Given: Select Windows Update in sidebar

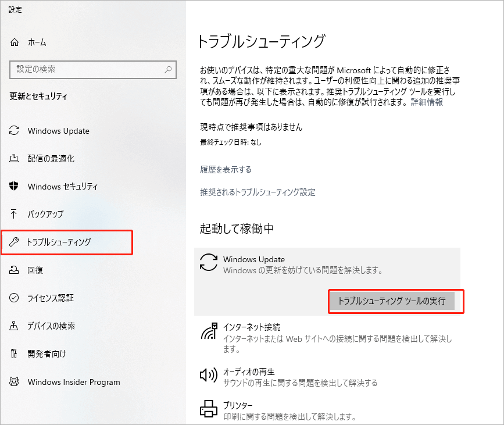Looking at the screenshot, I should click(59, 131).
